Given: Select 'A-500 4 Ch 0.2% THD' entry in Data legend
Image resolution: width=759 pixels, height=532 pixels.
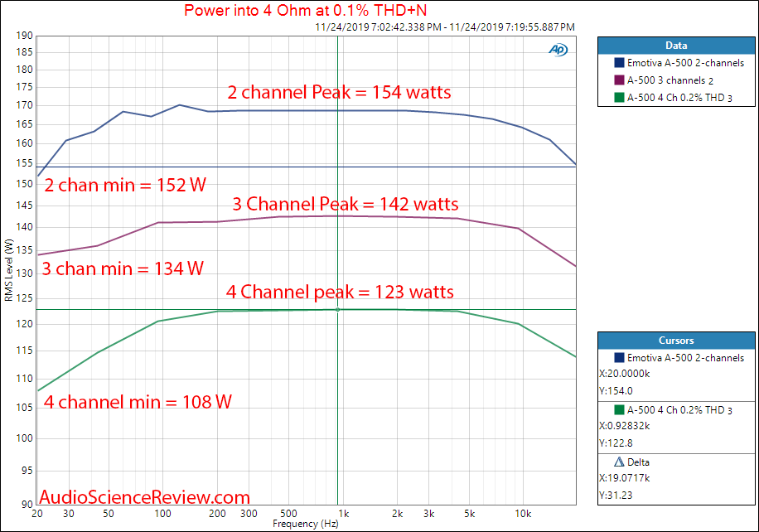Looking at the screenshot, I should tap(679, 98).
